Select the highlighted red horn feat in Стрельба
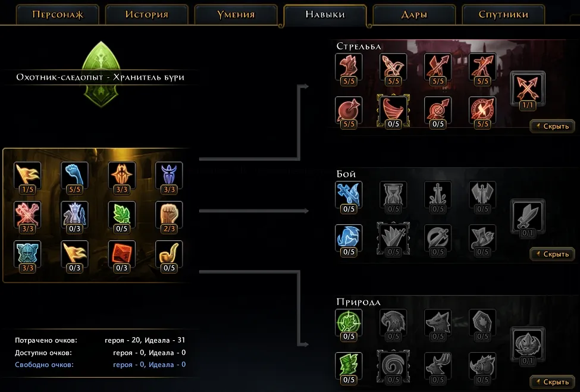 [x=393, y=109]
